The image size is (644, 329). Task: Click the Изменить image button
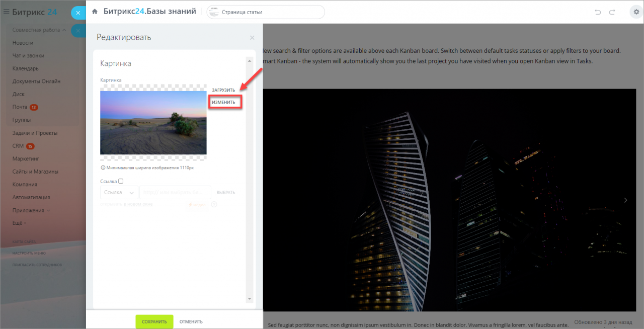(223, 102)
